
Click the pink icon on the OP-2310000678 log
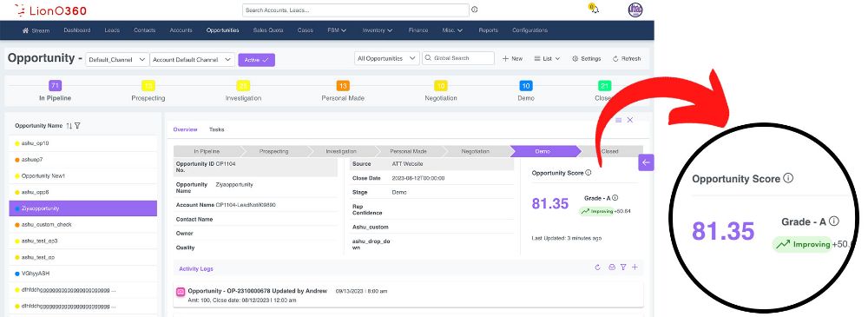coord(181,292)
